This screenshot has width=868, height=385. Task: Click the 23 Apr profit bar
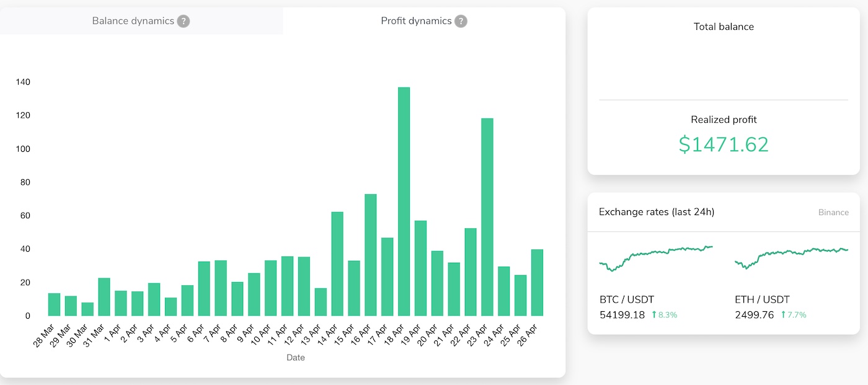point(487,217)
